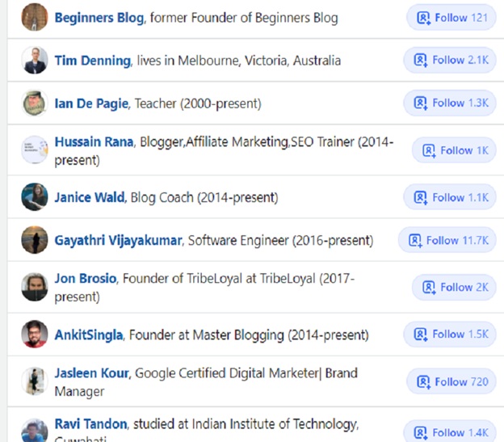Visit Janice Wald's profile
504x442 pixels.
click(x=90, y=197)
